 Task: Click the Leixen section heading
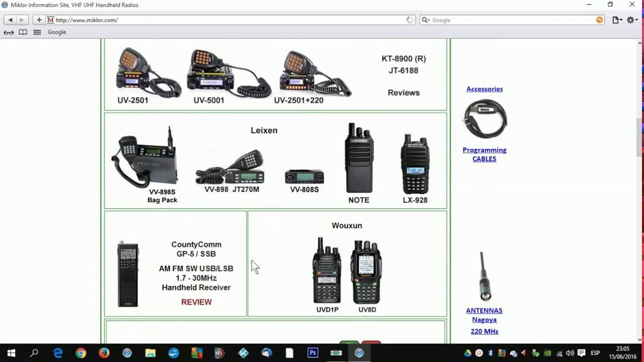pyautogui.click(x=264, y=130)
